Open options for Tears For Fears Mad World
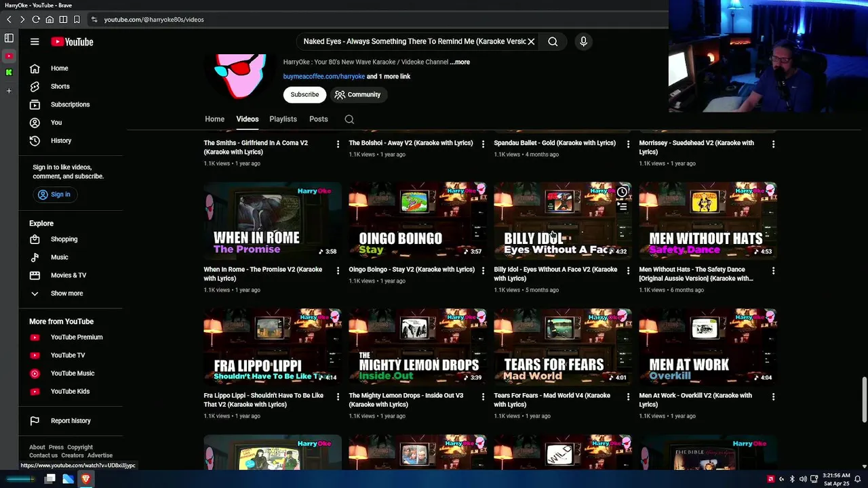Screen dimensions: 868x488 point(628,396)
